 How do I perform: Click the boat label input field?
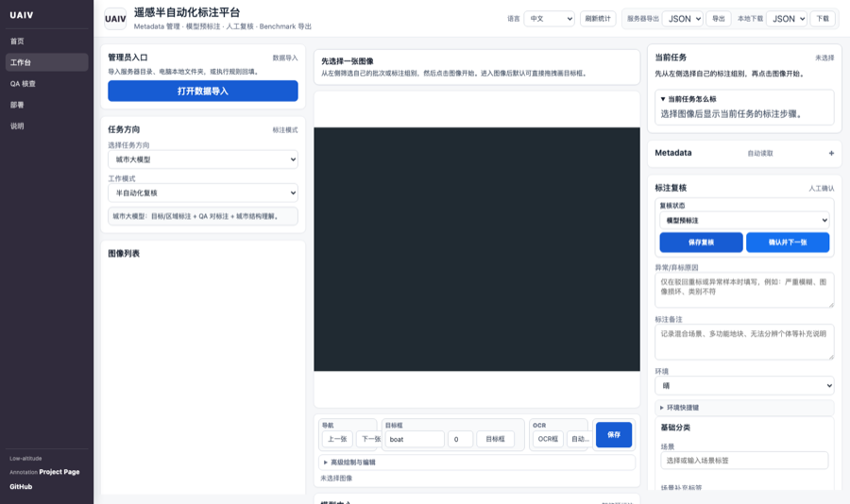pyautogui.click(x=415, y=439)
